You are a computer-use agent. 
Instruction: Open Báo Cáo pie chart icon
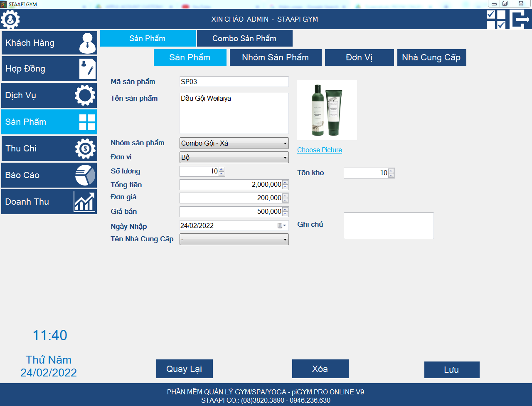[x=85, y=175]
